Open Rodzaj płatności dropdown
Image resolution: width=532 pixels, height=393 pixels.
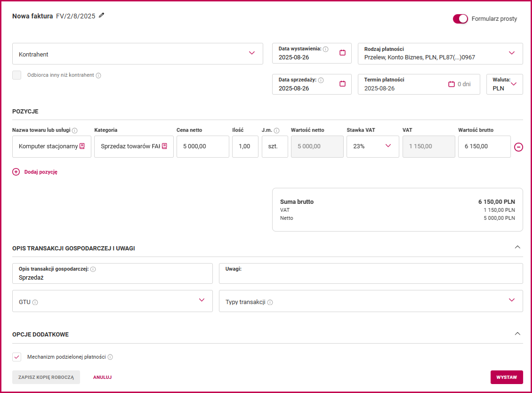[440, 54]
